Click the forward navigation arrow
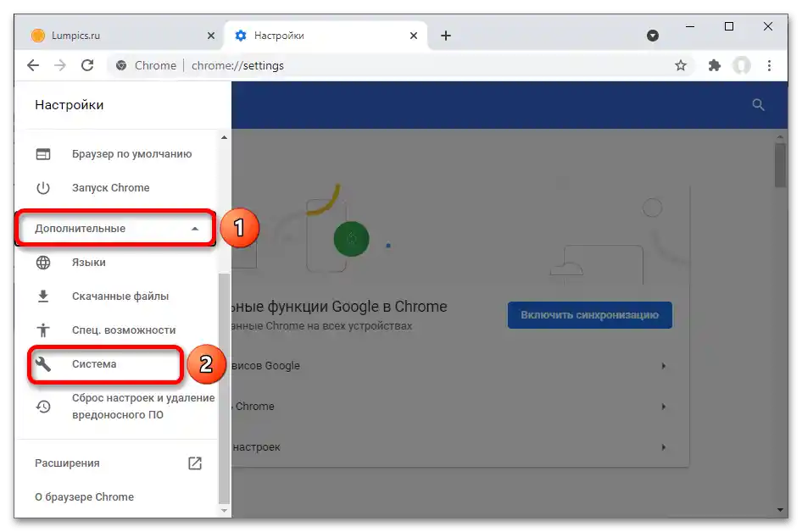Image resolution: width=802 pixels, height=532 pixels. pos(60,65)
